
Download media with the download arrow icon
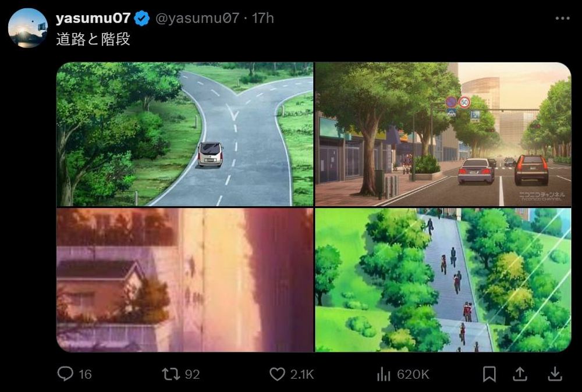555,374
